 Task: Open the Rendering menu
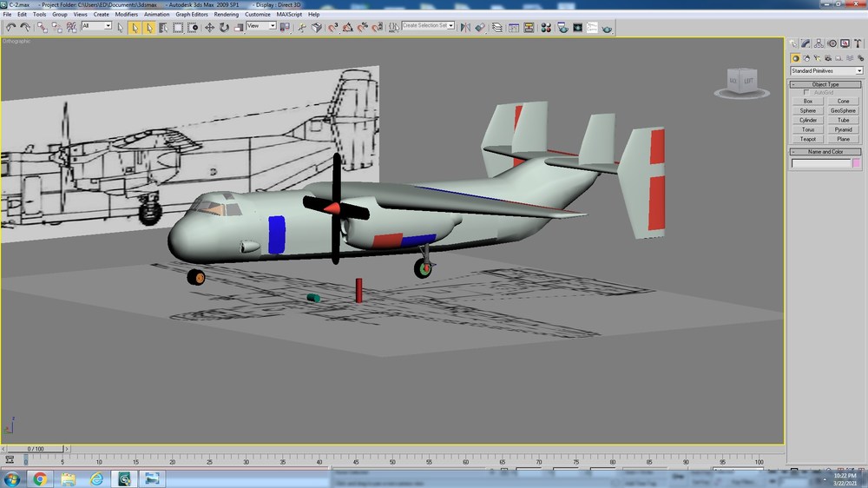coord(226,15)
